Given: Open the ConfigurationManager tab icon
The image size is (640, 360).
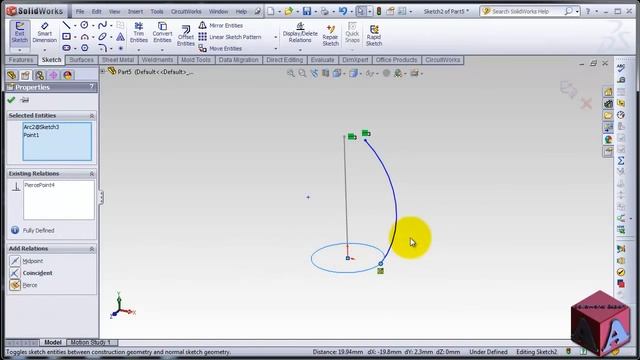Looking at the screenshot, I should coord(39,75).
